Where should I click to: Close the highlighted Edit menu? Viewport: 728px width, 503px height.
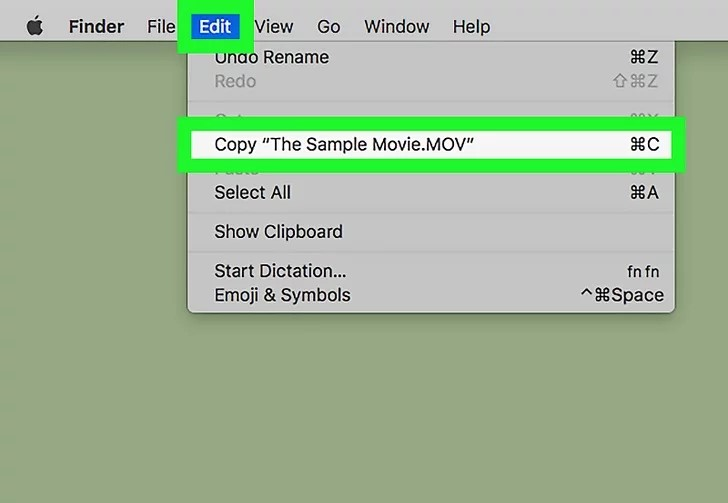coord(215,26)
